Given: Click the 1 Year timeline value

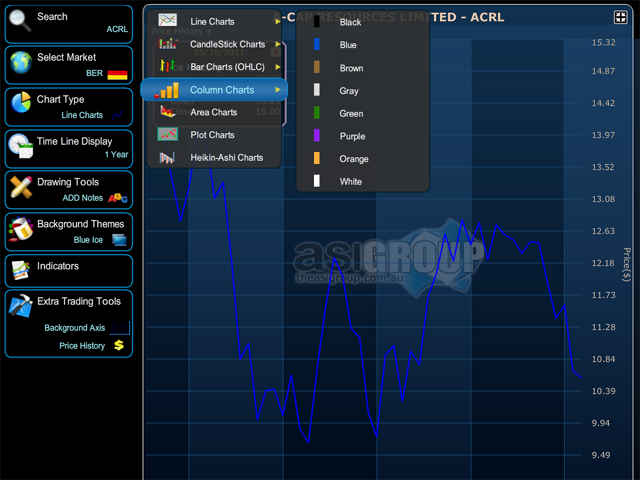Looking at the screenshot, I should pos(116,154).
